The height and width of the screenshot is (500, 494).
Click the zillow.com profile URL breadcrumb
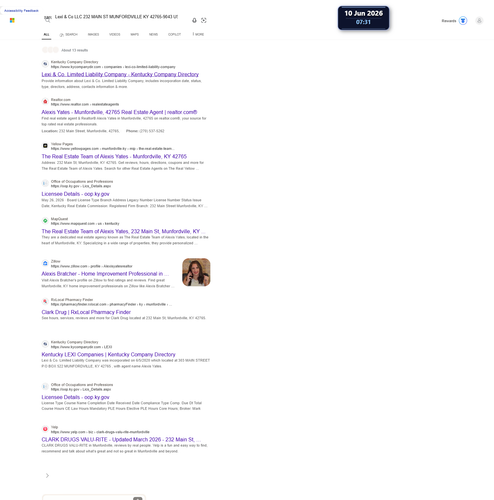coord(91,266)
